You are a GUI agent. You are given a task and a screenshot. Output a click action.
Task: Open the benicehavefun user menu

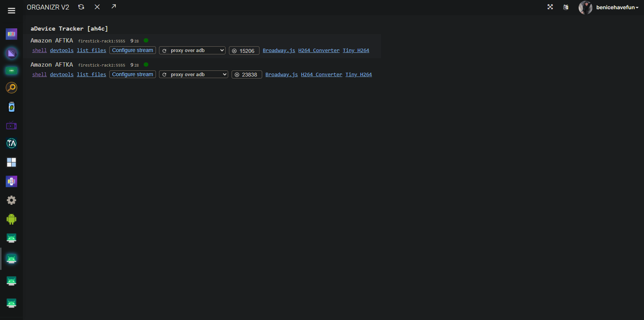[617, 7]
